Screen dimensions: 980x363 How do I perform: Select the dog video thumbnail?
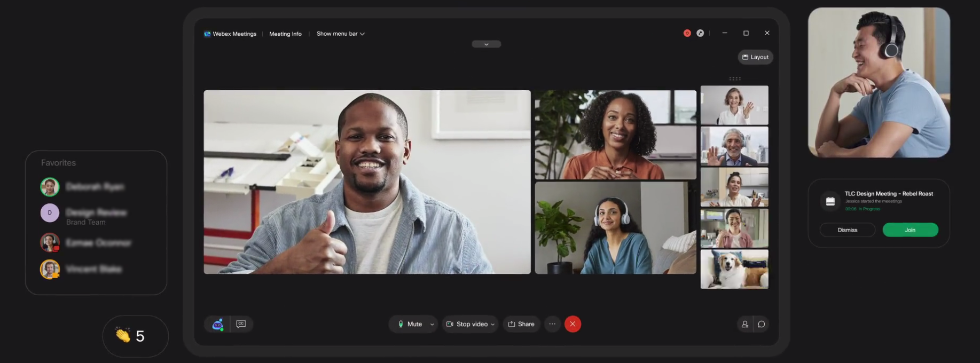[734, 269]
